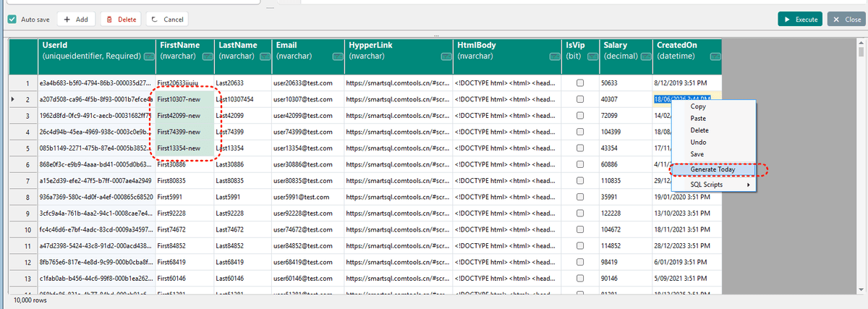This screenshot has height=309, width=868.
Task: Check IsVip box for row 4
Action: (x=579, y=132)
